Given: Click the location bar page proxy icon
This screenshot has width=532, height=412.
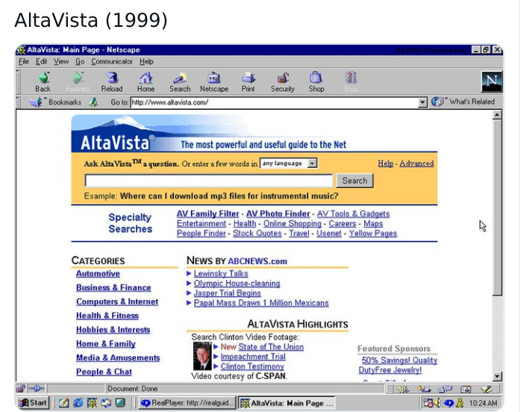Looking at the screenshot, I should (x=94, y=102).
